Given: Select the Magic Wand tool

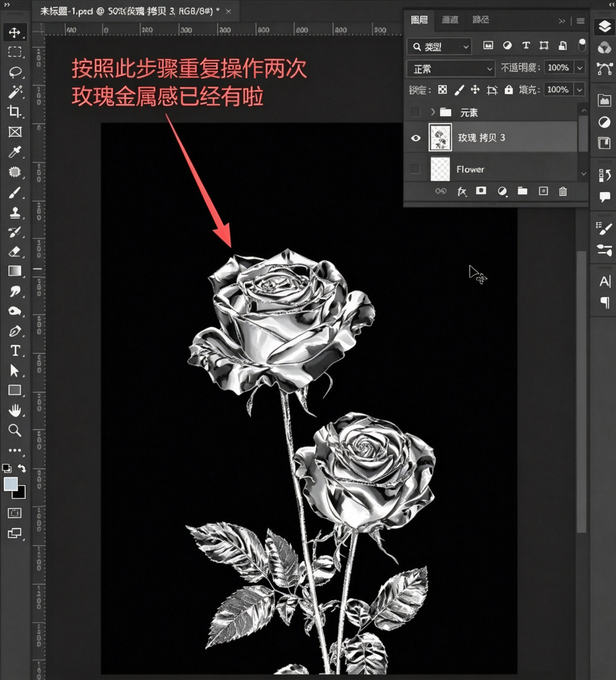Looking at the screenshot, I should (15, 92).
